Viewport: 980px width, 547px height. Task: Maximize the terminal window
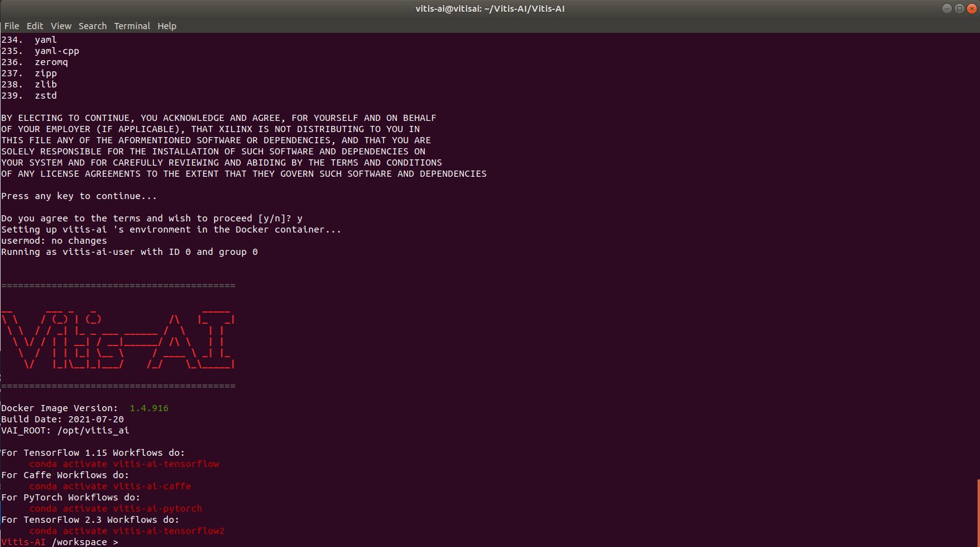[960, 9]
